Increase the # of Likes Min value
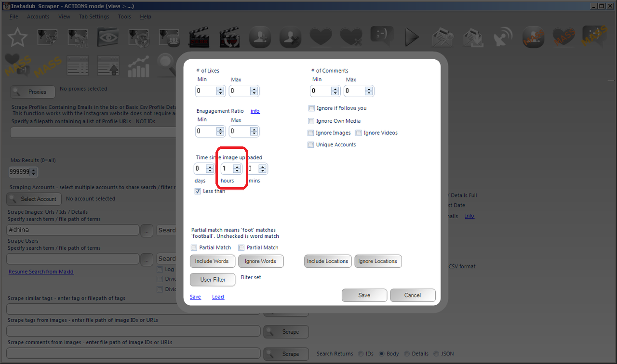617x364 pixels. [220, 89]
